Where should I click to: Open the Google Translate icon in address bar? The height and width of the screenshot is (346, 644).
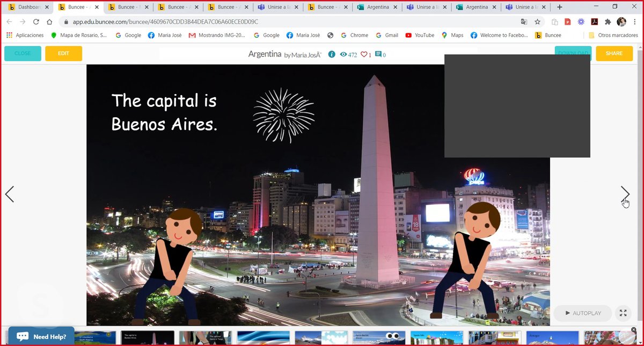coord(524,22)
